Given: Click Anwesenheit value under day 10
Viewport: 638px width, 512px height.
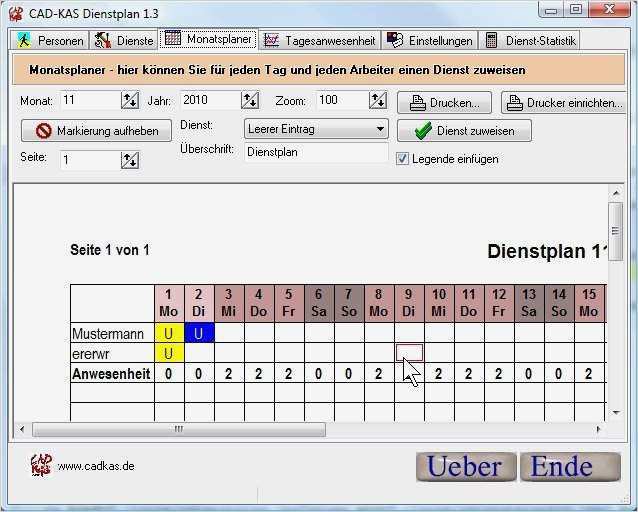Looking at the screenshot, I should coord(439,374).
